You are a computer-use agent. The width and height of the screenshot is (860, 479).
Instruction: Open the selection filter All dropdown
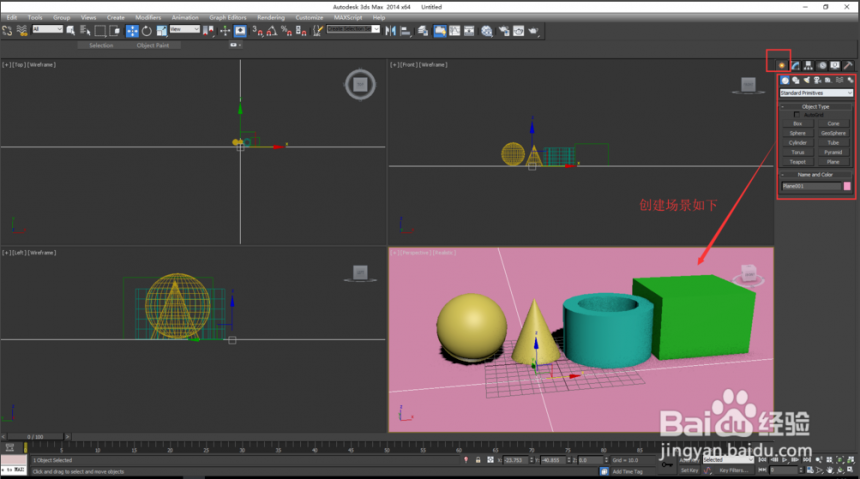(47, 29)
